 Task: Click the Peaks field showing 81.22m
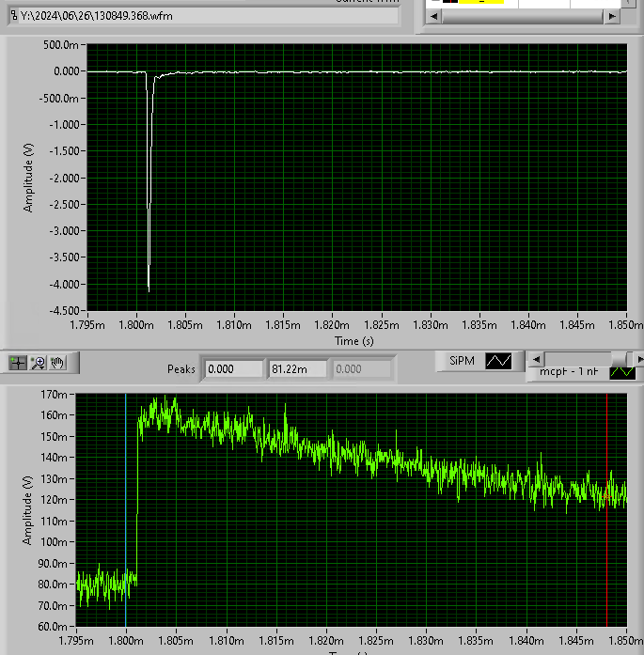point(297,369)
